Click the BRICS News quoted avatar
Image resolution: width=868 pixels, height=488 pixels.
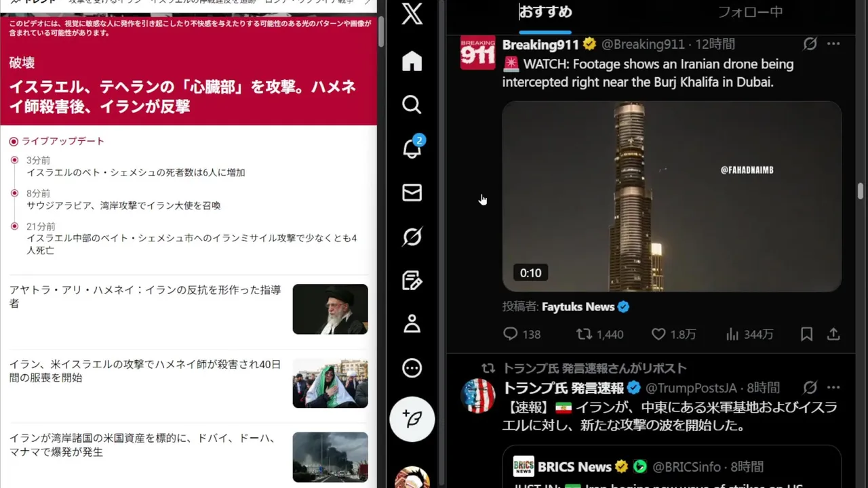524,466
